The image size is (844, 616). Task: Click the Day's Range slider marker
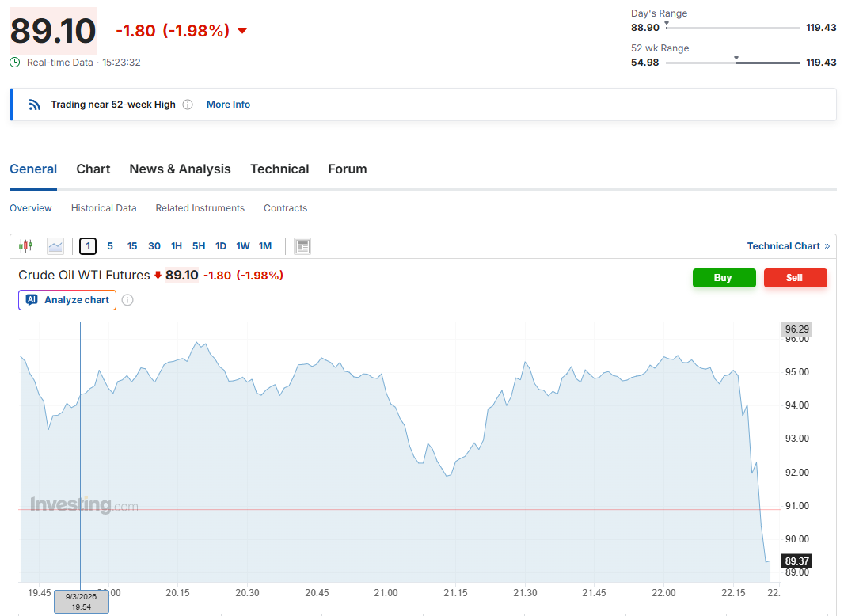click(x=667, y=25)
